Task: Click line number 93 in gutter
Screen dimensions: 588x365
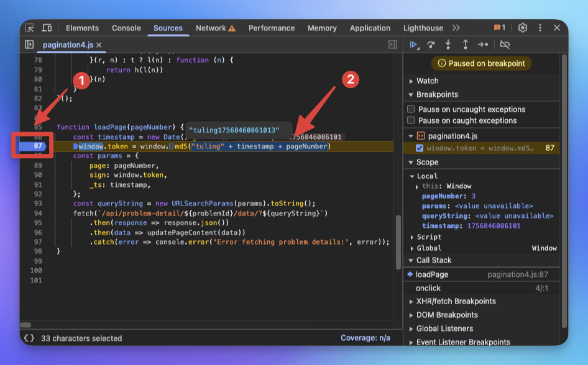Action: click(x=38, y=204)
